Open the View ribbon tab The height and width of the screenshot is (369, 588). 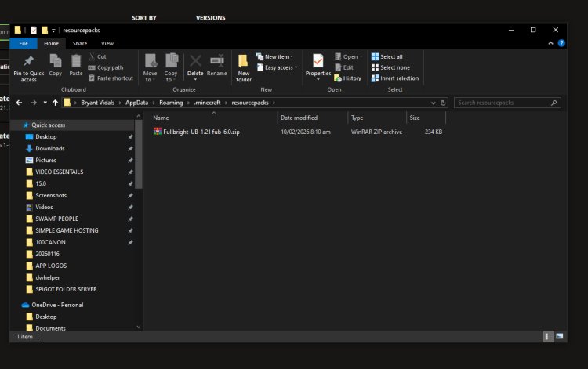(107, 44)
